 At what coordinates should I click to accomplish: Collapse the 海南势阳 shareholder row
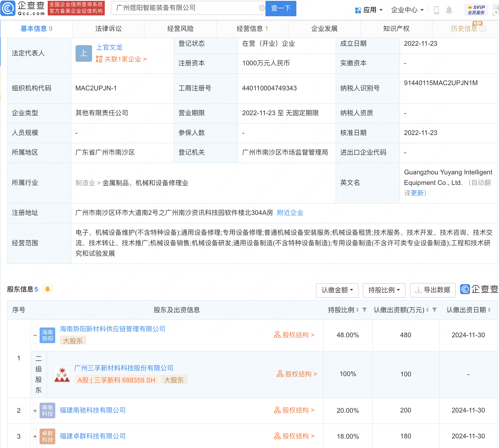click(x=35, y=335)
